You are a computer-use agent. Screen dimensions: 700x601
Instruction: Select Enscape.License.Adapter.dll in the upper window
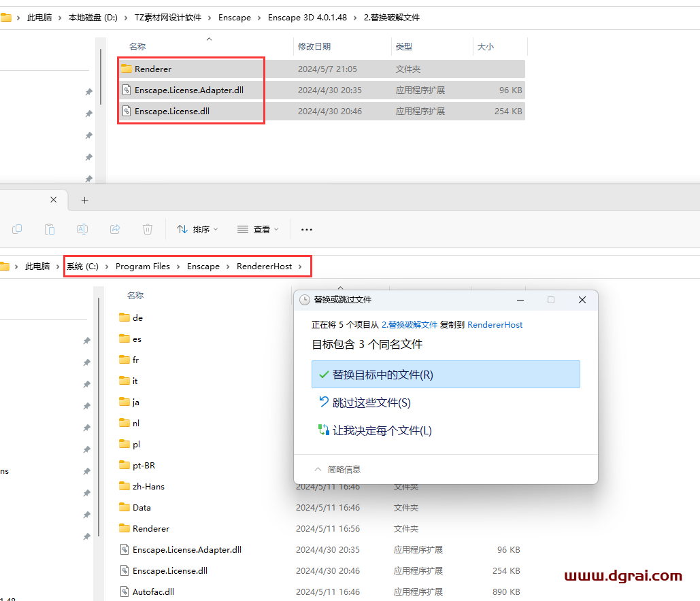click(x=321, y=90)
